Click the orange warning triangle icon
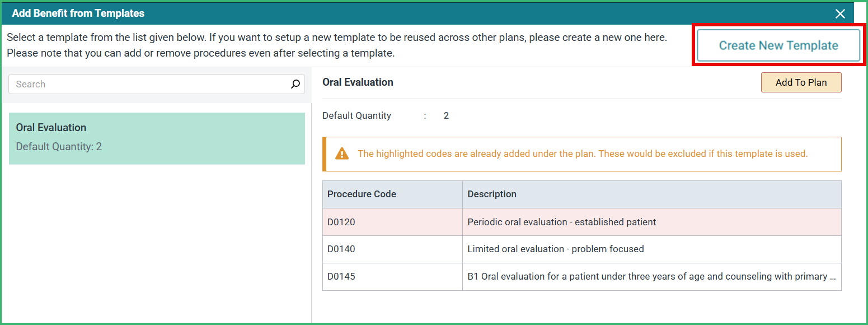The image size is (868, 325). (342, 154)
